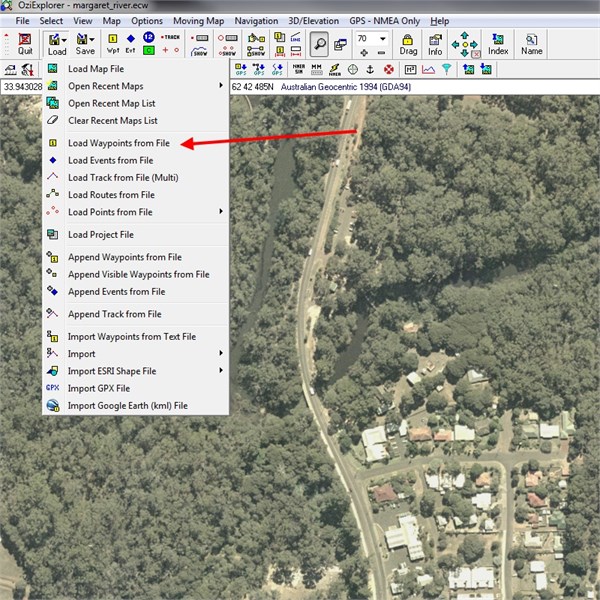Screen dimensions: 600x600
Task: Pan map using the left arrow
Action: [455, 45]
